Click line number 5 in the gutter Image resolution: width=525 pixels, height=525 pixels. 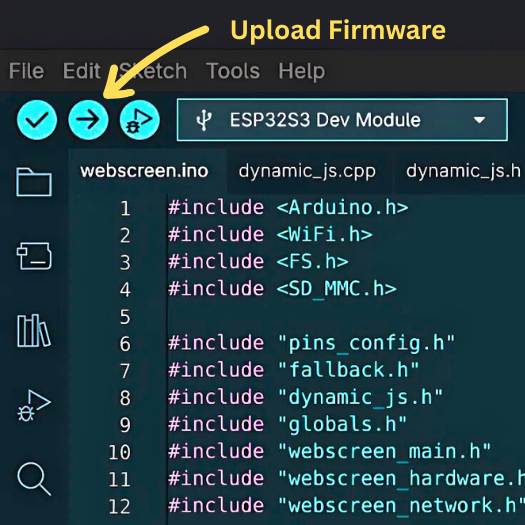click(x=125, y=317)
